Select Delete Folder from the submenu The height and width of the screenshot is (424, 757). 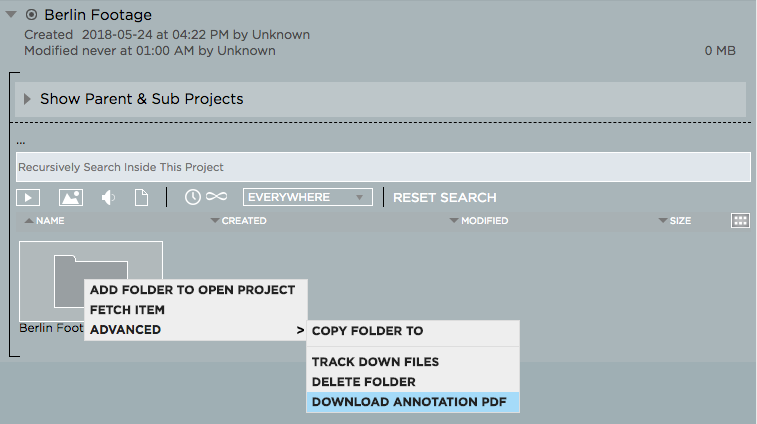click(x=364, y=382)
